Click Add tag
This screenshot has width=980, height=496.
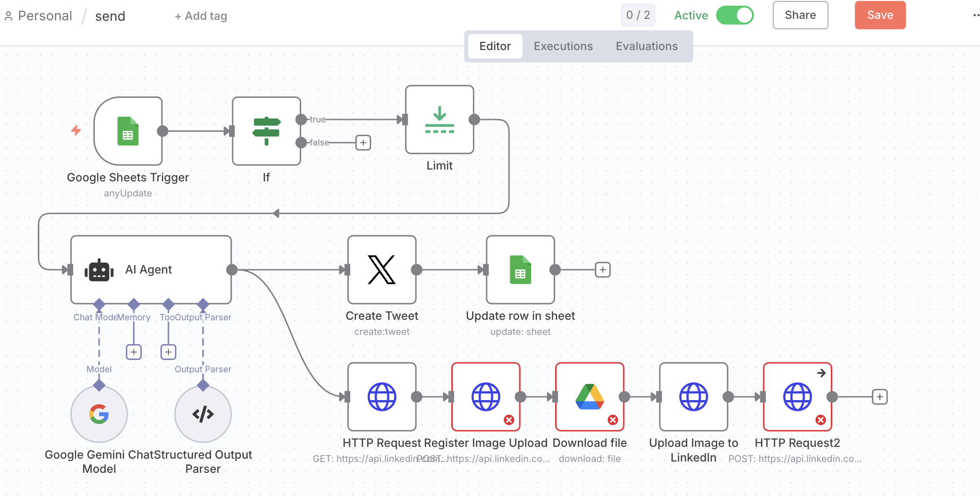(x=201, y=16)
